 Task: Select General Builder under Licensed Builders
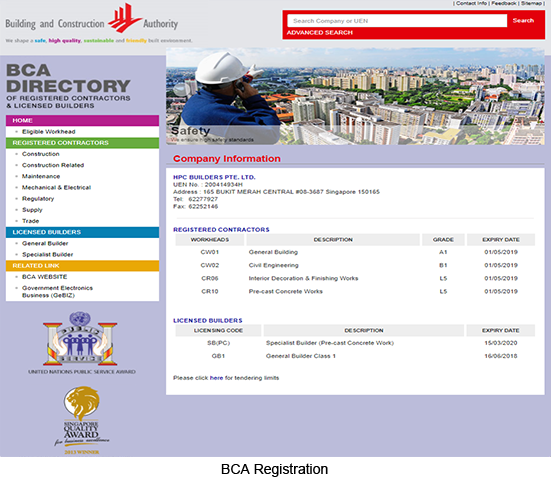point(45,243)
